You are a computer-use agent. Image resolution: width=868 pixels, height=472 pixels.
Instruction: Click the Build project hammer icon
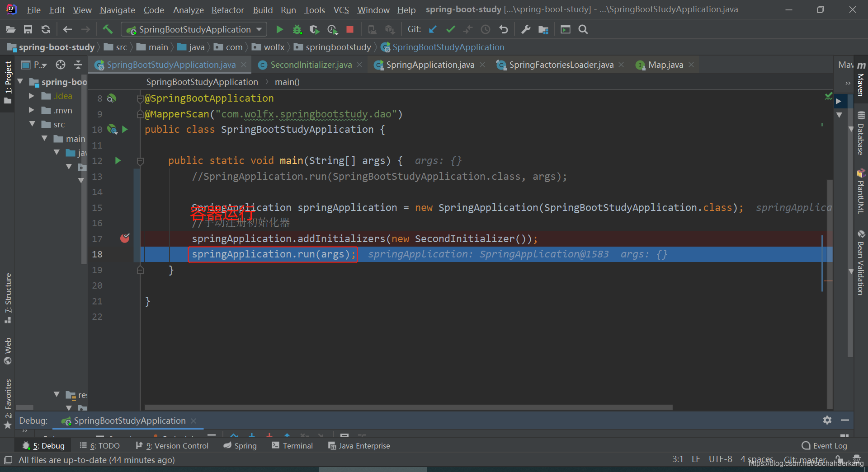point(108,29)
